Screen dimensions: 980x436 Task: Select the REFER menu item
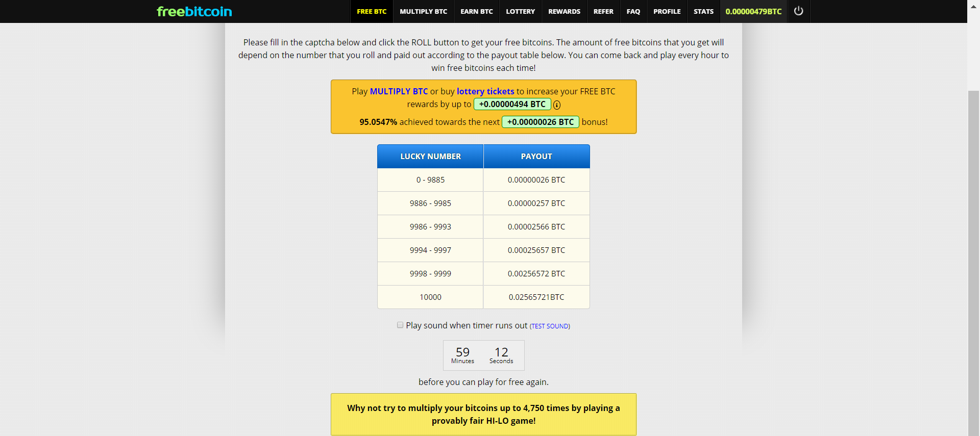click(603, 11)
